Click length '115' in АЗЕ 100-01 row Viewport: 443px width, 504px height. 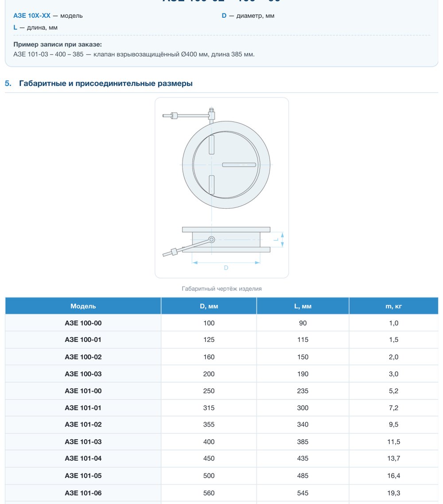[303, 340]
